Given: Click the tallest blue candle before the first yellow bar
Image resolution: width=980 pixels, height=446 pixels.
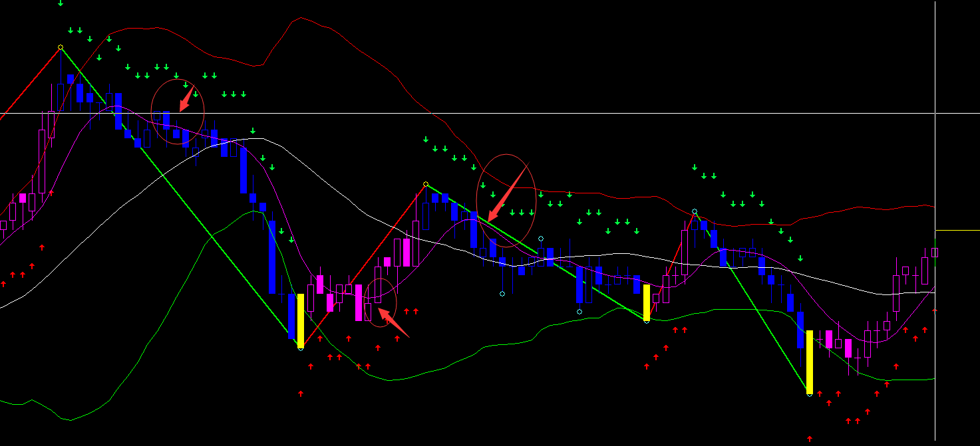Looking at the screenshot, I should 272,257.
